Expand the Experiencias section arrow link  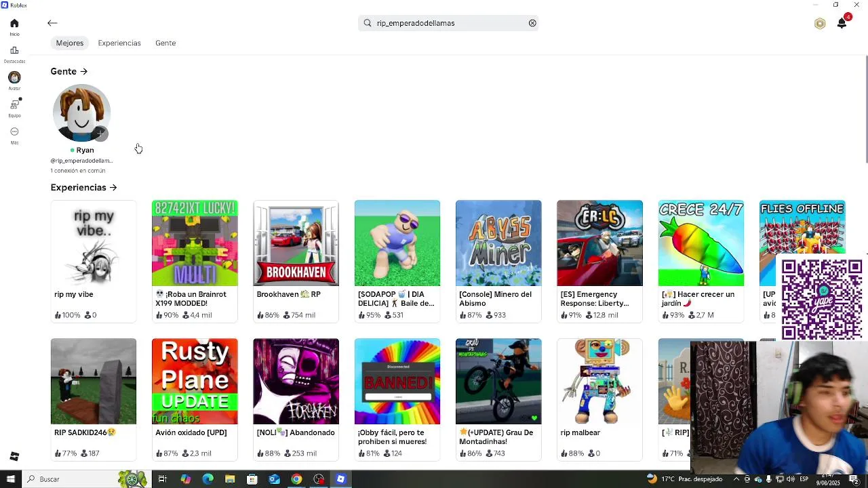point(84,187)
